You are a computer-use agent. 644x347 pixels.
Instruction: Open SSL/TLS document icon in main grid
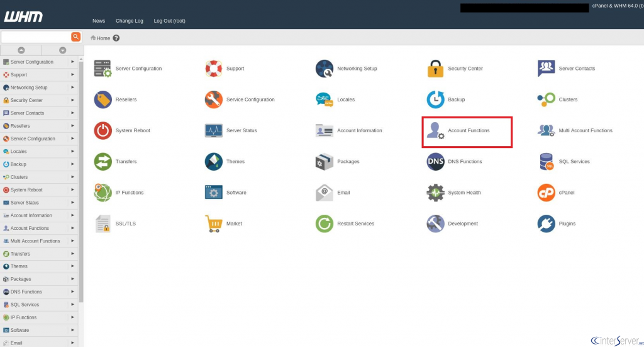[103, 224]
